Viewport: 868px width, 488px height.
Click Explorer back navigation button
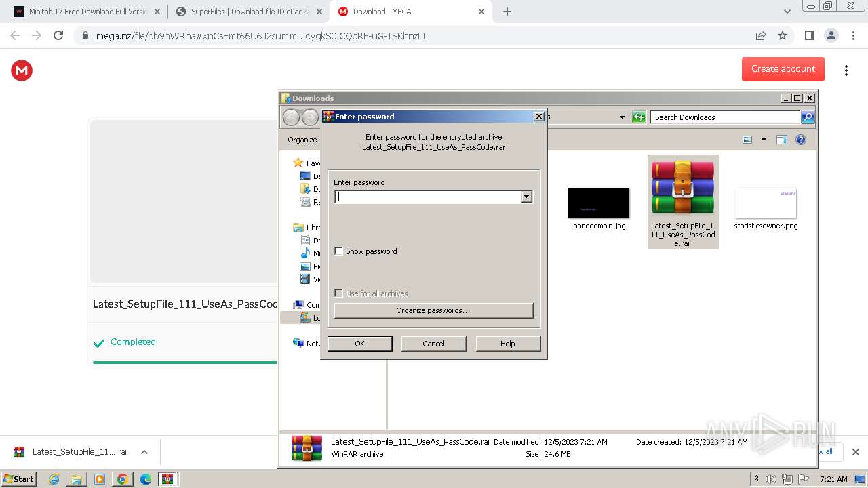291,117
